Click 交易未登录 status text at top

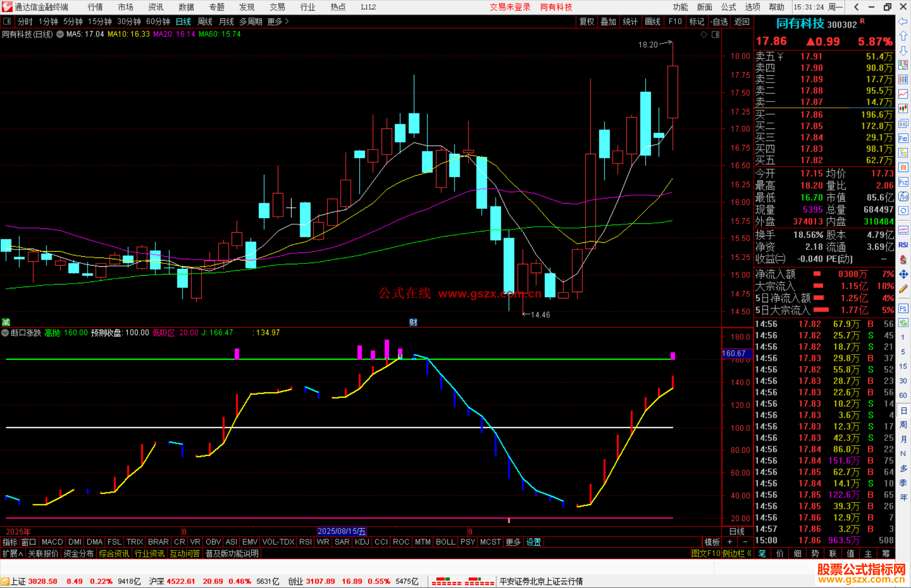click(510, 7)
